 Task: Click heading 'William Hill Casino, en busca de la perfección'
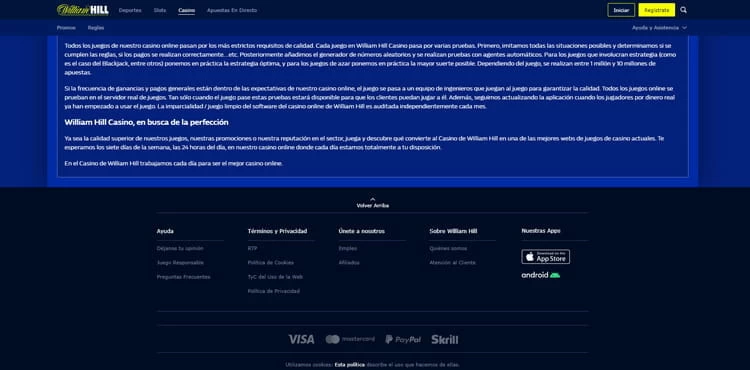click(146, 122)
